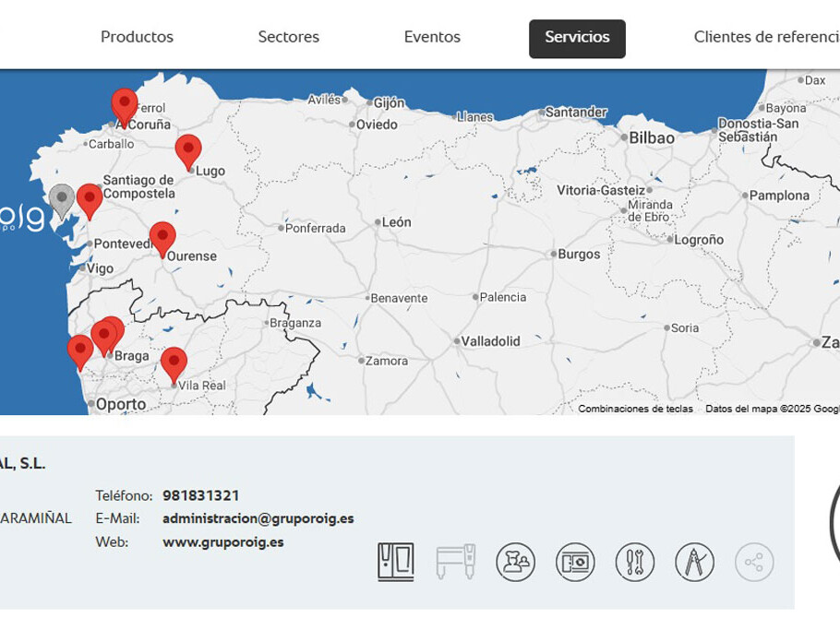This screenshot has width=840, height=630.
Task: Click the Combinaciones de teclas map link
Action: [635, 409]
